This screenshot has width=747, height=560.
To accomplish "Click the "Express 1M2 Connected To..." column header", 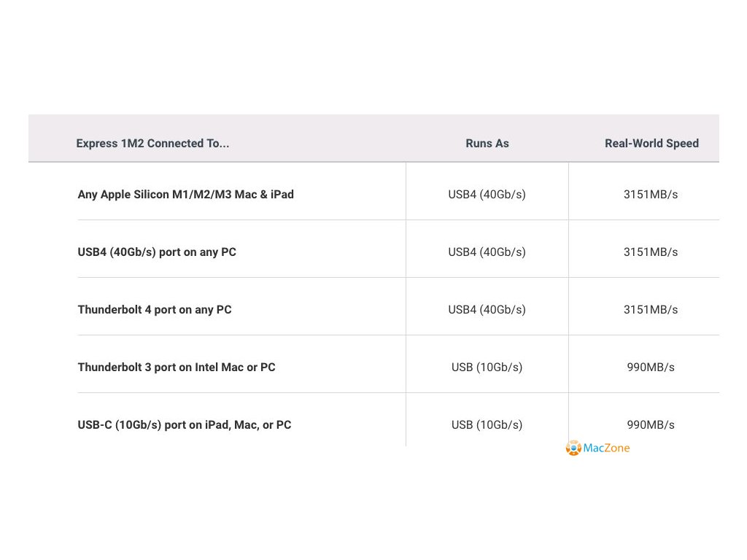I will coord(152,144).
